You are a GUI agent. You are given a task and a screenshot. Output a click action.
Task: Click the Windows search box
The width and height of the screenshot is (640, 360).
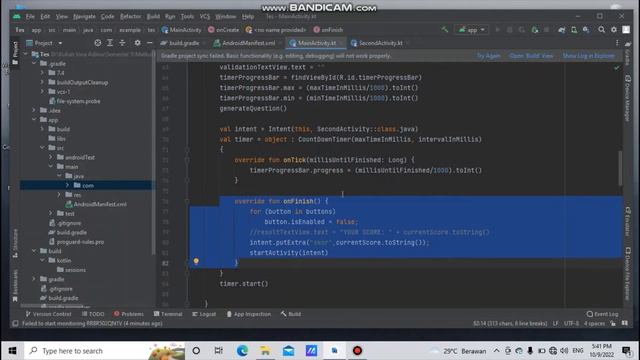click(105, 351)
